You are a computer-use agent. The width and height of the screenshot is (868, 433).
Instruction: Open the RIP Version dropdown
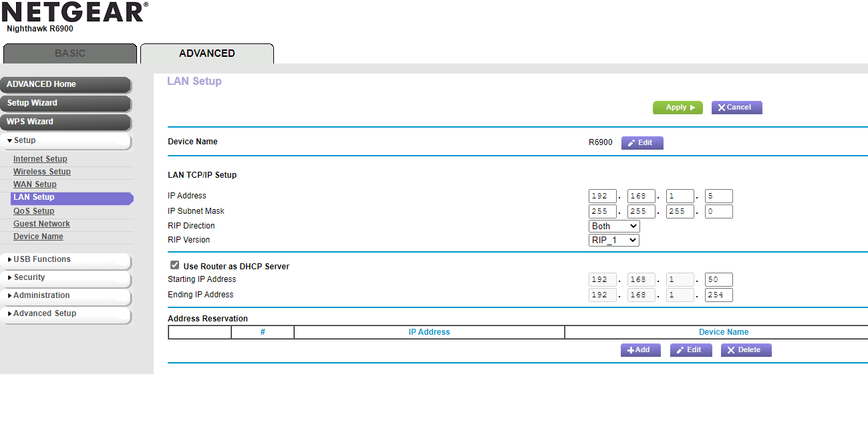tap(613, 240)
